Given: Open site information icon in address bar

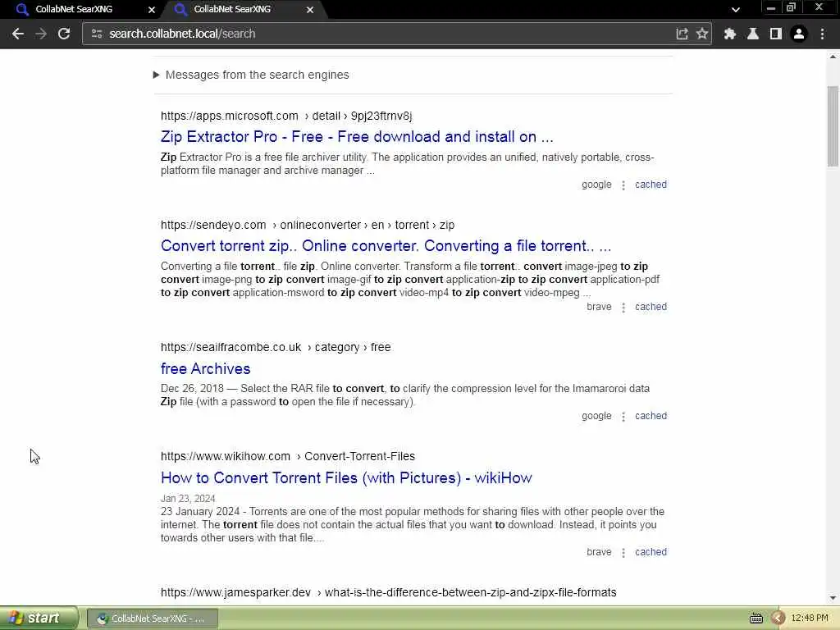Looking at the screenshot, I should click(x=97, y=34).
